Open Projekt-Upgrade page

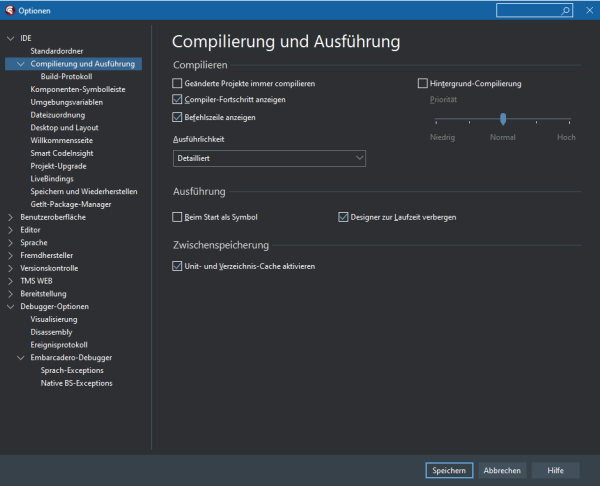[58, 166]
